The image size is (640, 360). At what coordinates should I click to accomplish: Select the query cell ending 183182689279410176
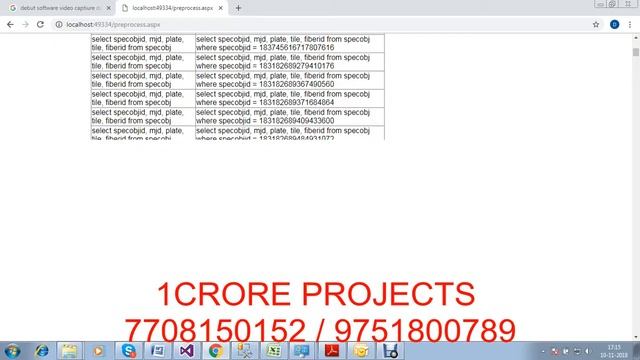point(290,62)
